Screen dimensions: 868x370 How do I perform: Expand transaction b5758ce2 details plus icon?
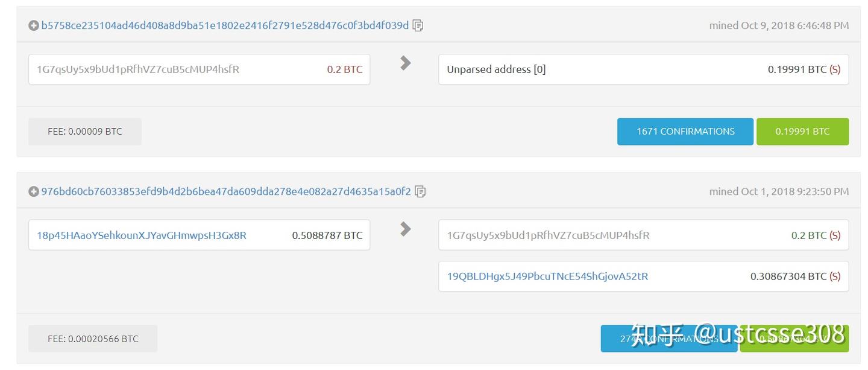34,25
